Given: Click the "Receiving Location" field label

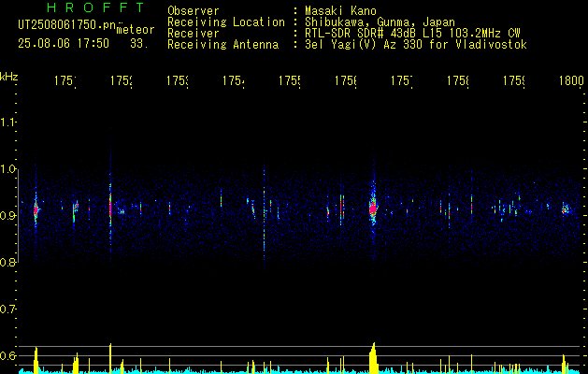Looking at the screenshot, I should coord(226,22).
